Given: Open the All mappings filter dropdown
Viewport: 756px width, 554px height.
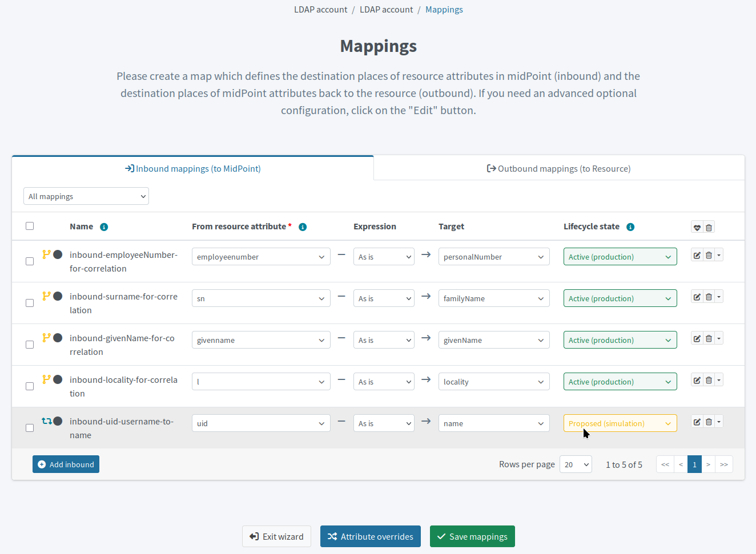Looking at the screenshot, I should [86, 196].
